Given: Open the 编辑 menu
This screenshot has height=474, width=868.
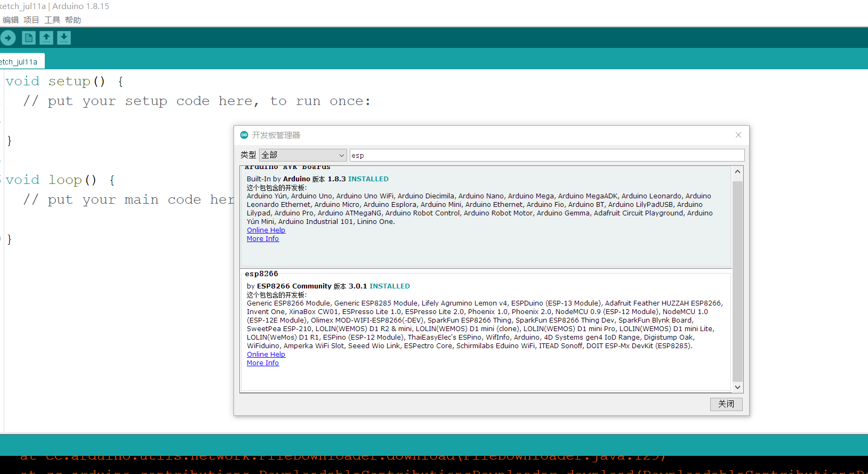Looking at the screenshot, I should click(x=11, y=20).
